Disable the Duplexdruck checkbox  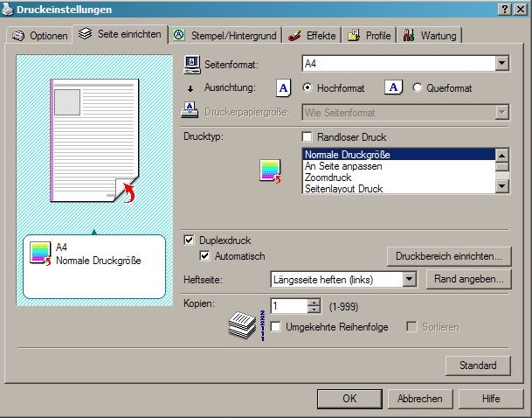(190, 240)
